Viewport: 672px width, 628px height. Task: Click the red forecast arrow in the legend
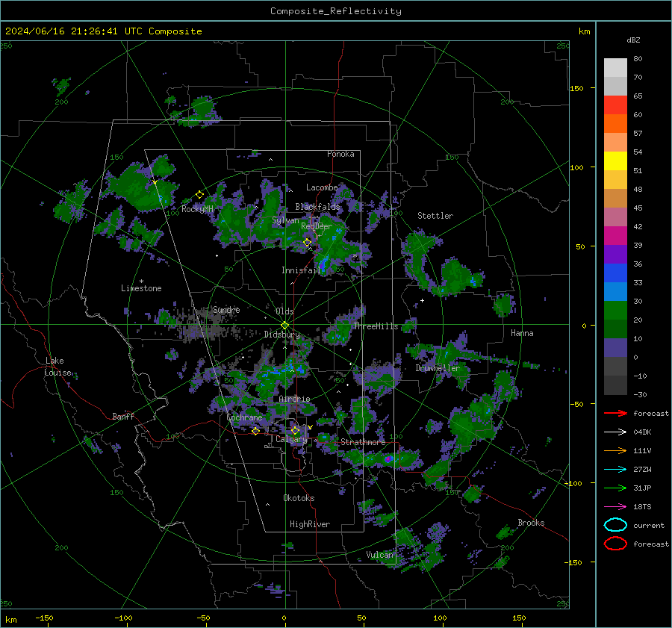[x=615, y=413]
